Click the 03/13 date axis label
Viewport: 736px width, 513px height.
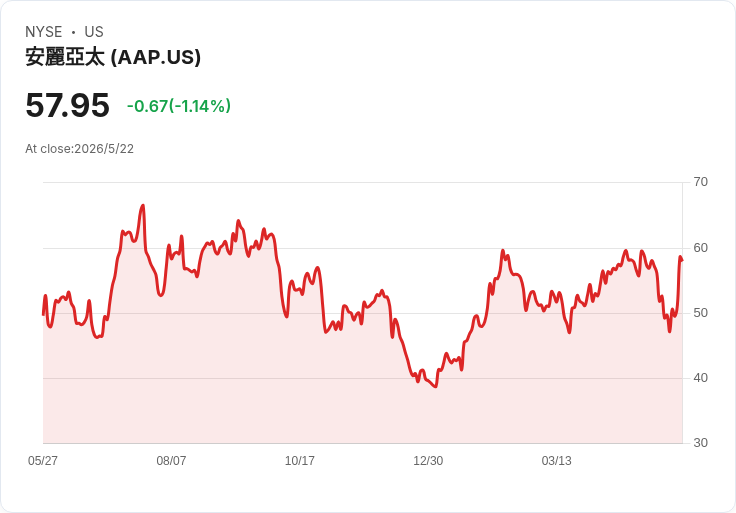pos(557,461)
